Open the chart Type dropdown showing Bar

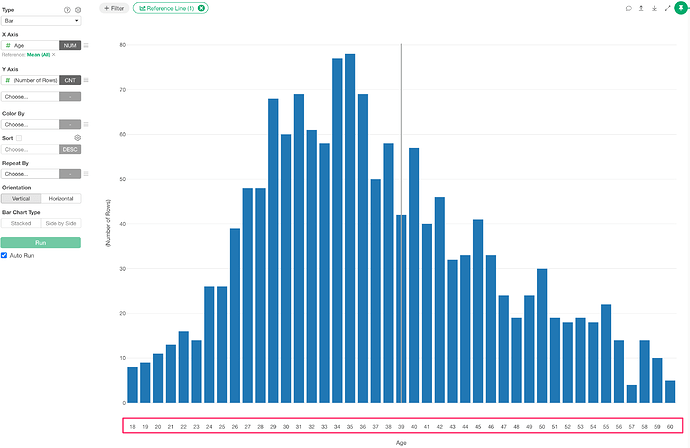[41, 20]
